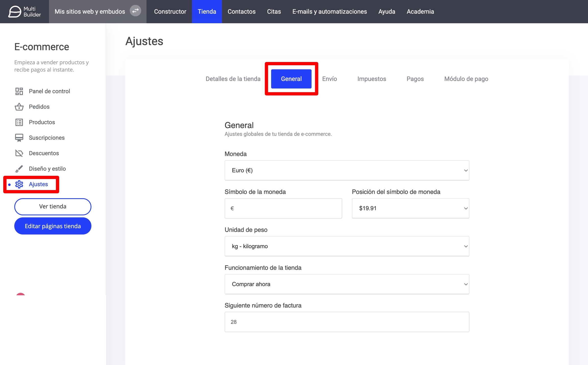
Task: Click the Símbolo de la moneda field
Action: point(283,208)
